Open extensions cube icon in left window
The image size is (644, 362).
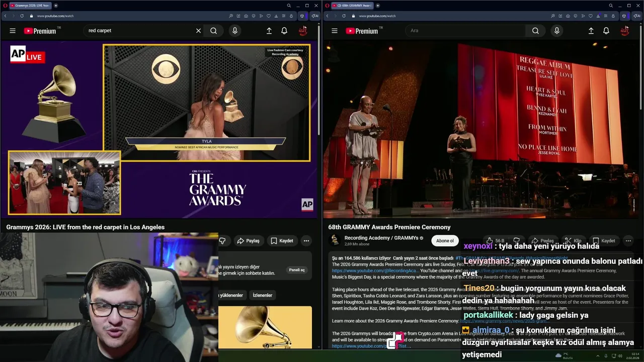[x=302, y=16]
